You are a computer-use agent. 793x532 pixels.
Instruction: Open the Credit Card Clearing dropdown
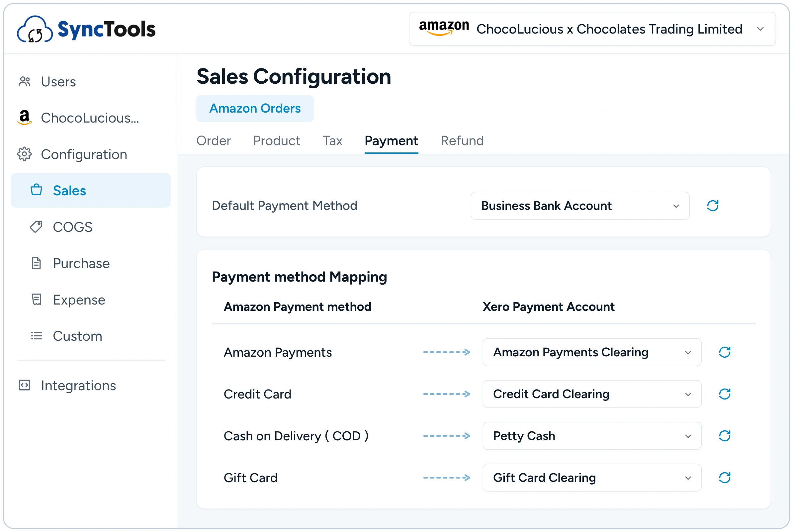point(592,394)
